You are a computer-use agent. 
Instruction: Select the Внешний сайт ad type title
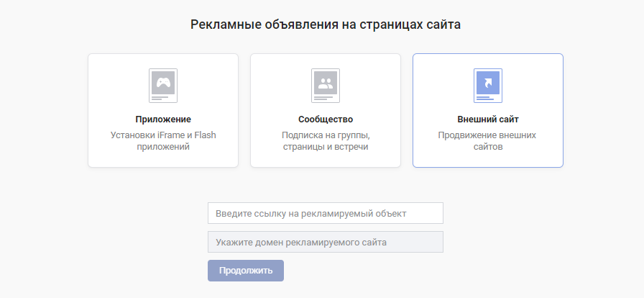488,119
